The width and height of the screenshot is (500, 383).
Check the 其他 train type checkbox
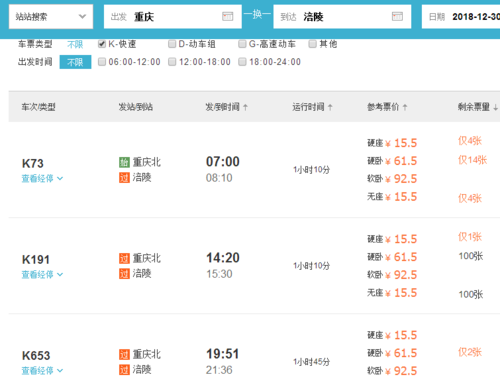[x=312, y=44]
